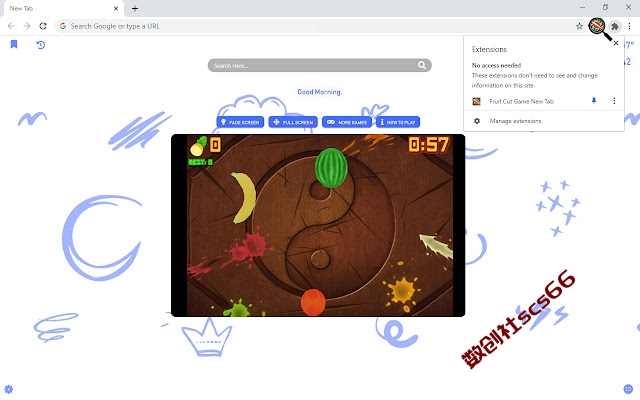
Task: Click the gear icon beside Manage extensions
Action: pyautogui.click(x=477, y=121)
